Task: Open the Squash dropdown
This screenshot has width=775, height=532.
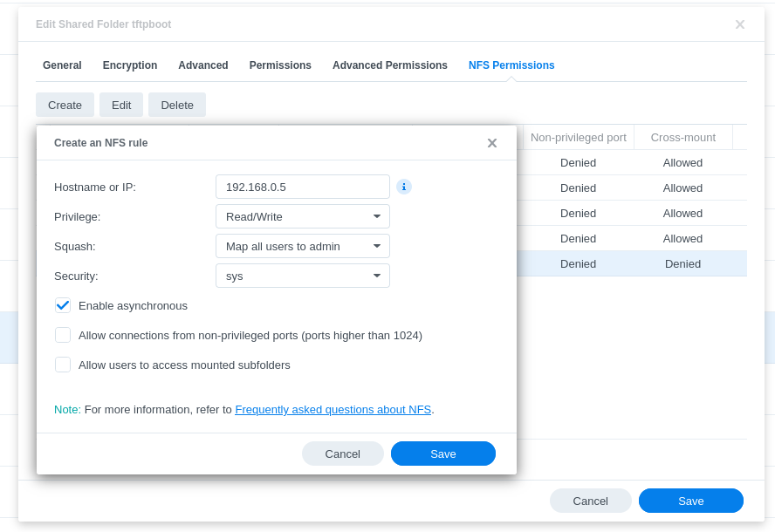Action: point(303,246)
